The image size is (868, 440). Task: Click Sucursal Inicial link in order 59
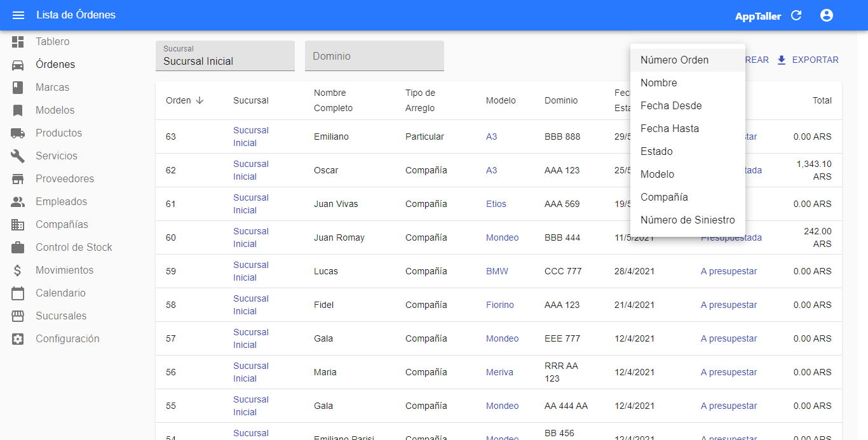coord(251,271)
